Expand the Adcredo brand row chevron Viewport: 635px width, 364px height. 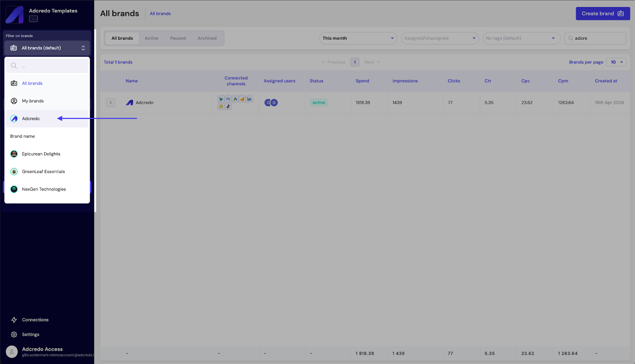(111, 103)
